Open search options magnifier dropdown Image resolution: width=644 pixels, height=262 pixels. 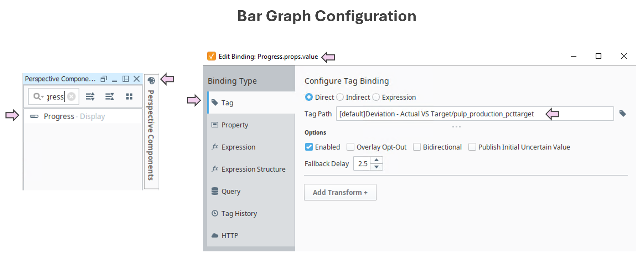[38, 97]
